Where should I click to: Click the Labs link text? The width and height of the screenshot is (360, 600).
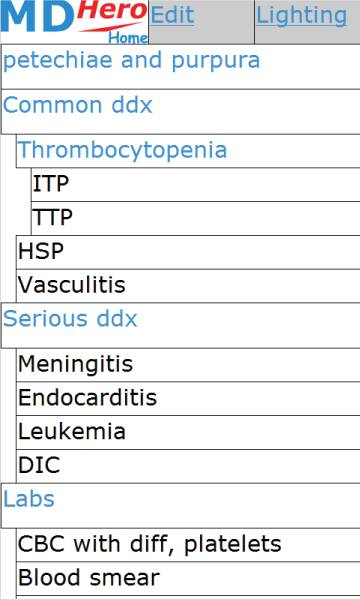point(29,499)
